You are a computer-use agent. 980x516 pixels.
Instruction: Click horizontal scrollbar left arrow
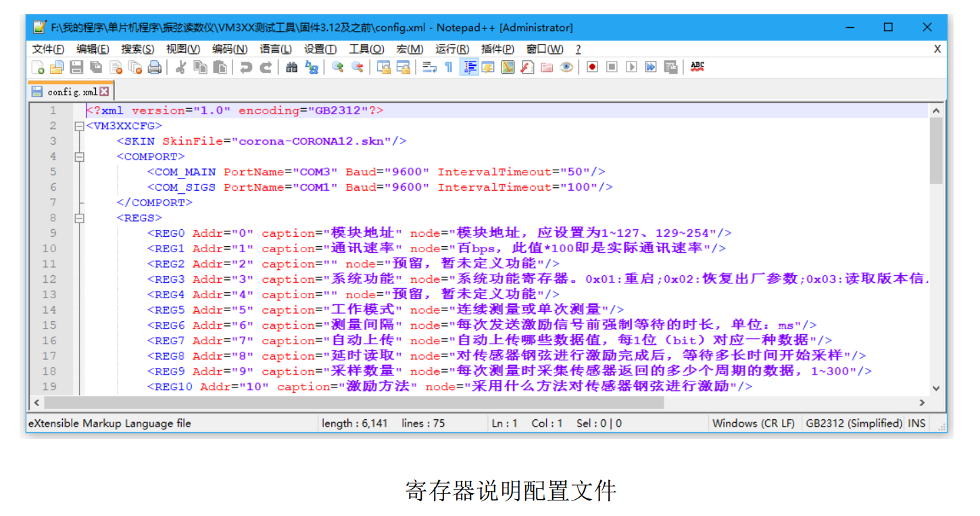pyautogui.click(x=36, y=402)
